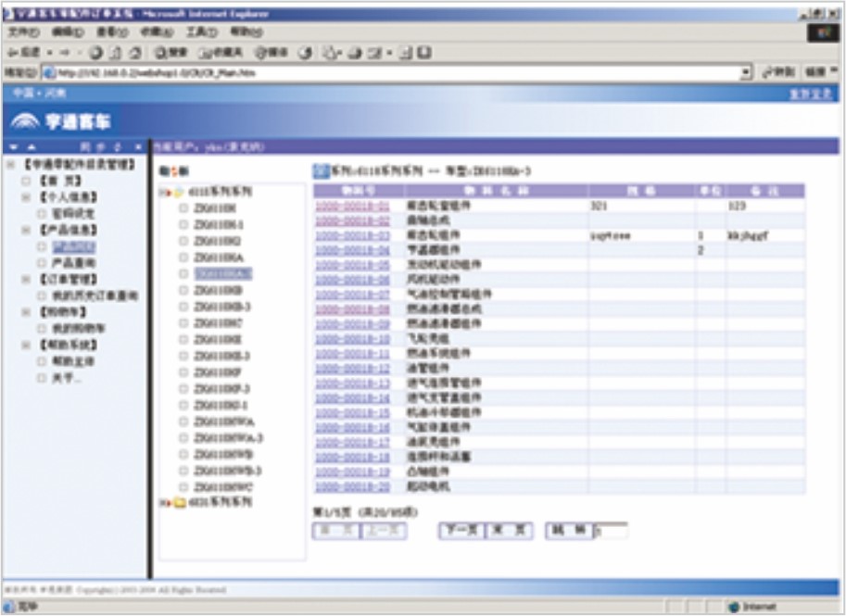Select the ZK6118HWC tree node box
This screenshot has height=616, width=846.
[183, 487]
